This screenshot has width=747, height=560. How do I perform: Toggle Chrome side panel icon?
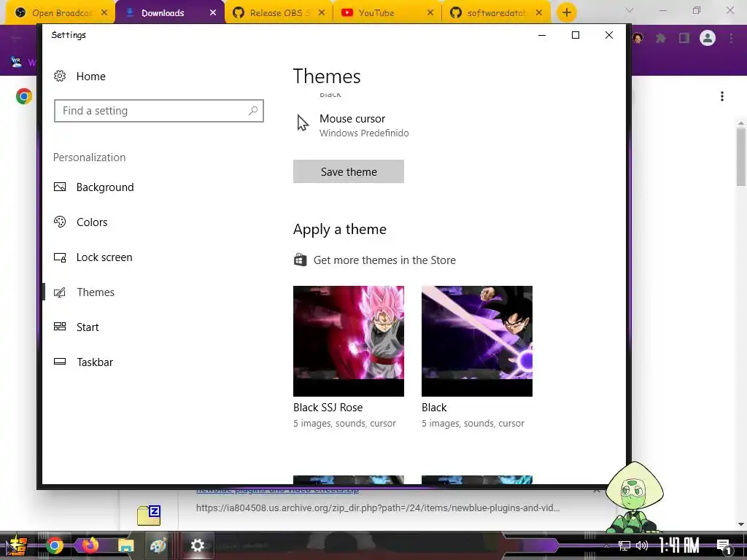click(684, 38)
